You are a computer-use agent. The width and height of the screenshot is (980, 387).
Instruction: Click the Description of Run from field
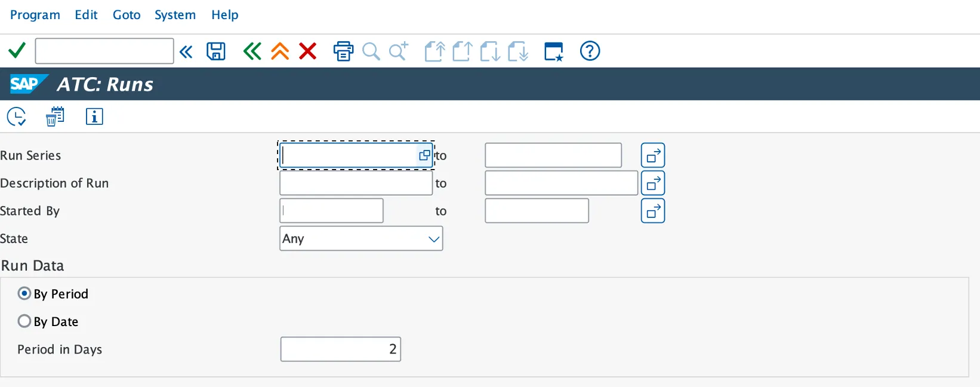point(356,183)
